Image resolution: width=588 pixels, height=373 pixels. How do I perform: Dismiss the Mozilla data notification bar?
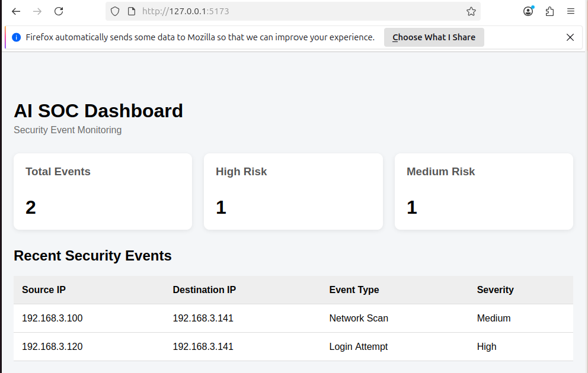570,37
